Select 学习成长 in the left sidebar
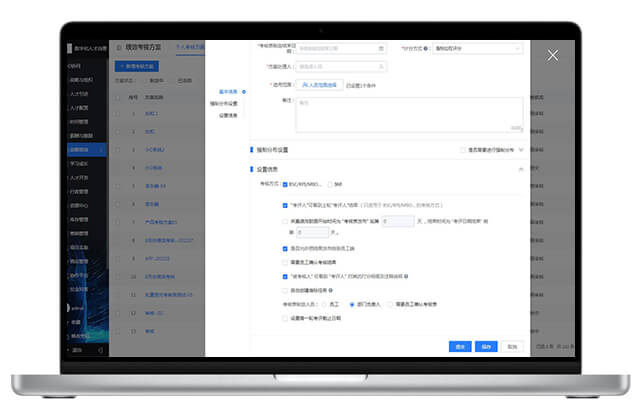This screenshot has height=413, width=643. [79, 164]
